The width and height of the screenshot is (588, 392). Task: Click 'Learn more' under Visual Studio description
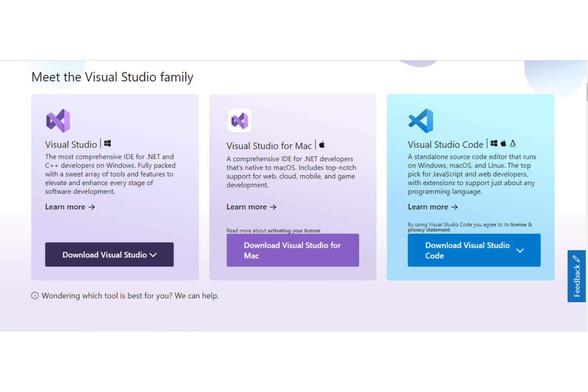tap(70, 207)
